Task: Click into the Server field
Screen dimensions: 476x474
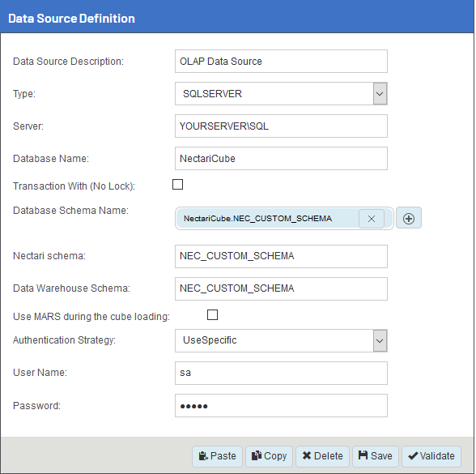Action: (x=281, y=126)
